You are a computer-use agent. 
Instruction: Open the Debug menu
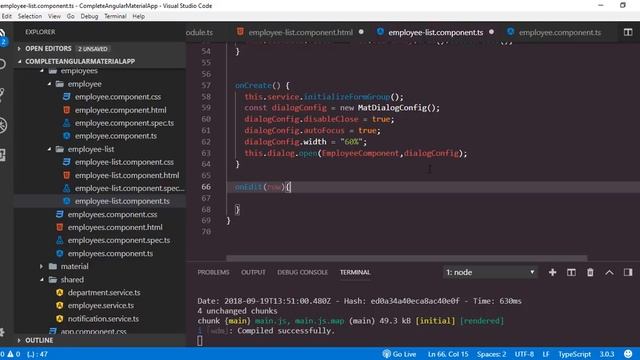89,16
